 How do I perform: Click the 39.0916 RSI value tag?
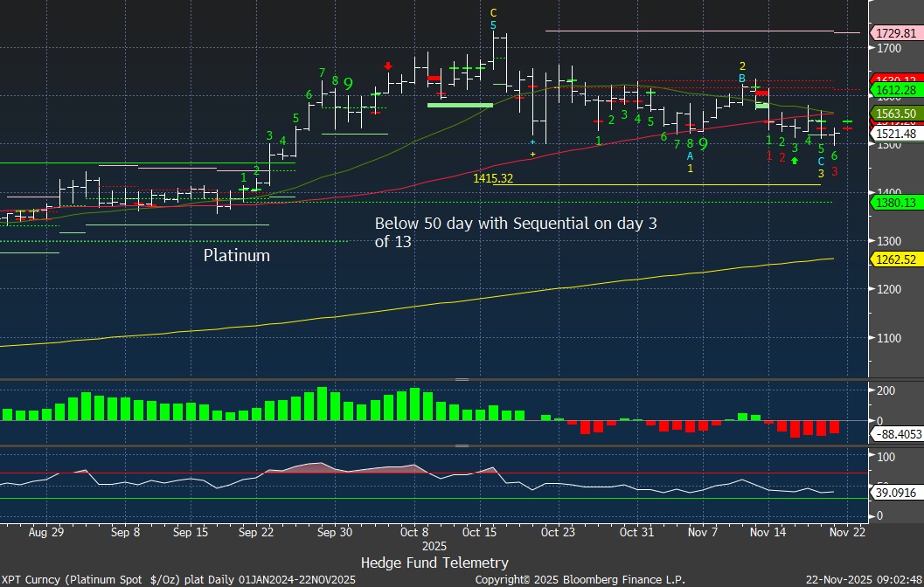tap(896, 493)
